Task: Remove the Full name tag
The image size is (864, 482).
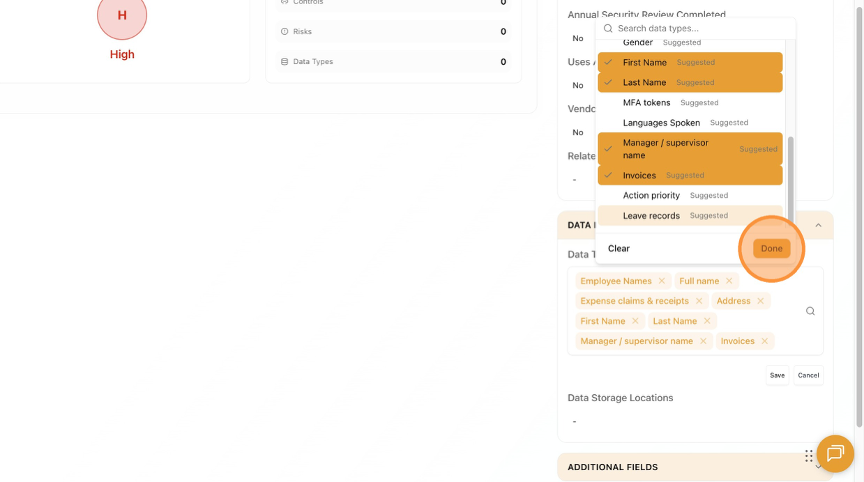Action: [x=729, y=281]
